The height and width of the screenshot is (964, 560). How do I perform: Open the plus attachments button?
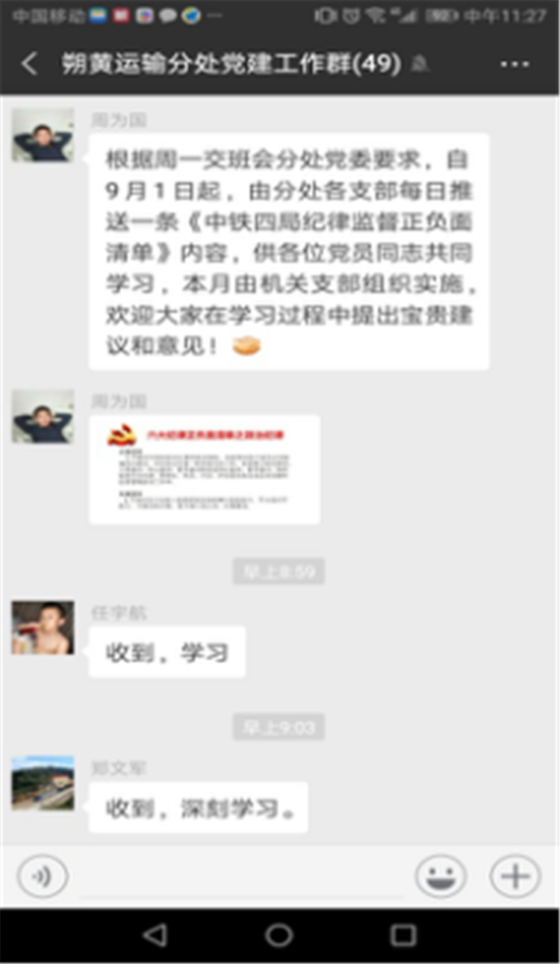pos(515,876)
